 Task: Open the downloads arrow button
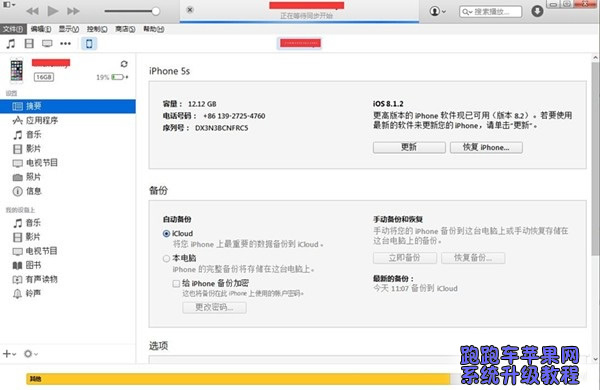(x=537, y=11)
